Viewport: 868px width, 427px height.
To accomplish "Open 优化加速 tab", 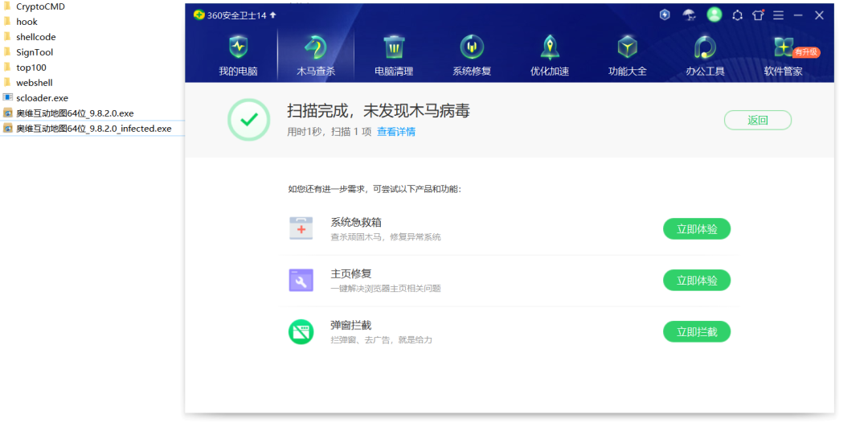I will pos(550,55).
